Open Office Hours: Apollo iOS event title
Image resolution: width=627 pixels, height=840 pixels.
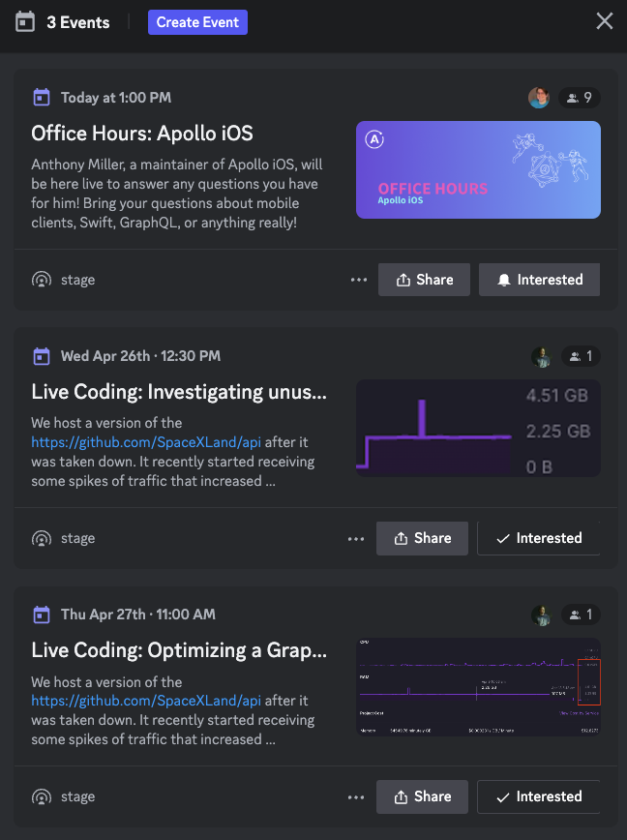(142, 134)
